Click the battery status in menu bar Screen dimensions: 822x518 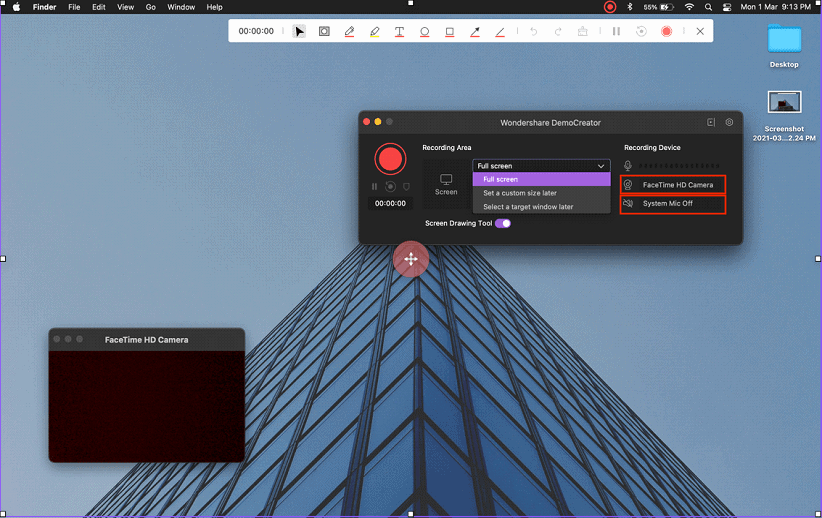click(658, 7)
